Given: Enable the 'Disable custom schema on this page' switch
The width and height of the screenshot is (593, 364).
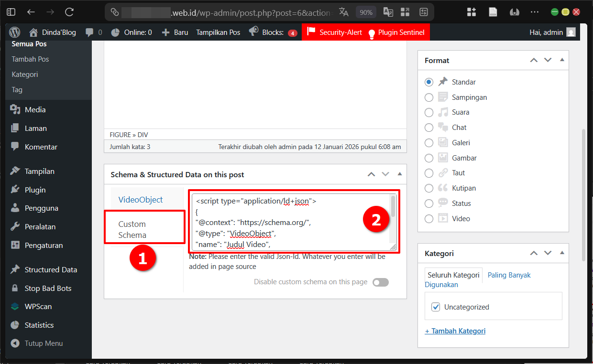Looking at the screenshot, I should coord(380,282).
